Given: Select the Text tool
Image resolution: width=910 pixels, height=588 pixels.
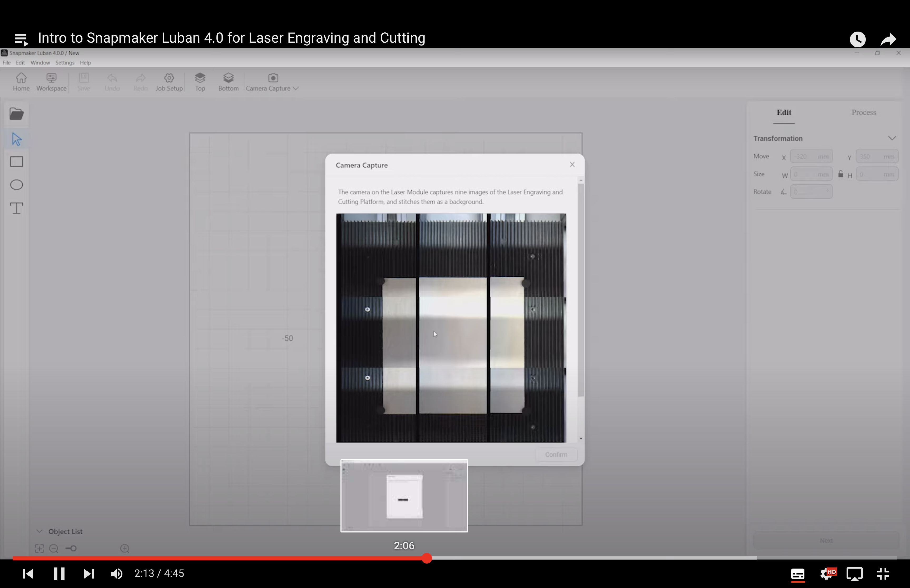Looking at the screenshot, I should (x=16, y=208).
